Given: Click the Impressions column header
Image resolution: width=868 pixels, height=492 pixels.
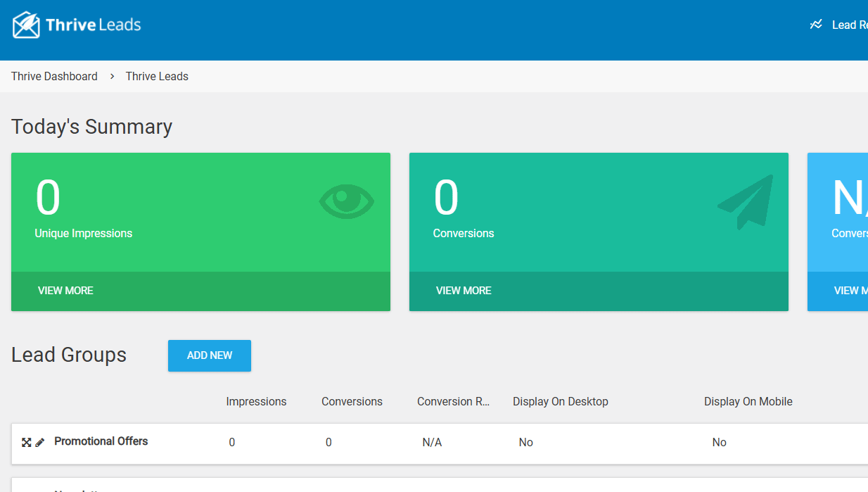Looking at the screenshot, I should point(256,401).
